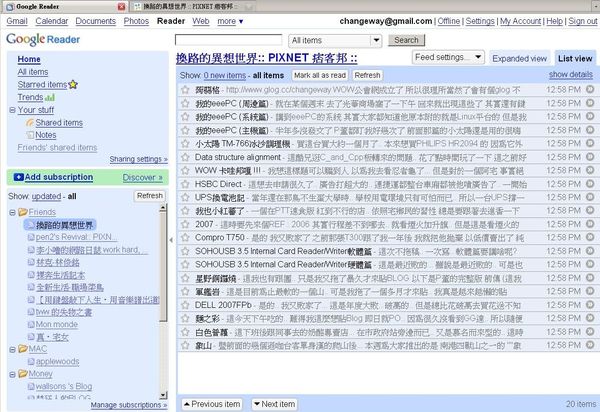
Task: Collapse the Your stuff section
Action: [12, 110]
